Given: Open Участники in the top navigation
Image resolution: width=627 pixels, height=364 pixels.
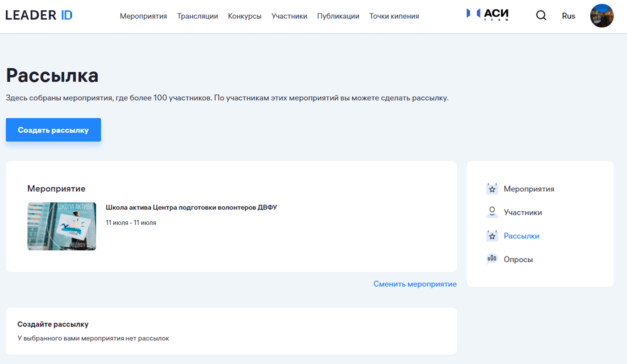Looking at the screenshot, I should [x=289, y=16].
